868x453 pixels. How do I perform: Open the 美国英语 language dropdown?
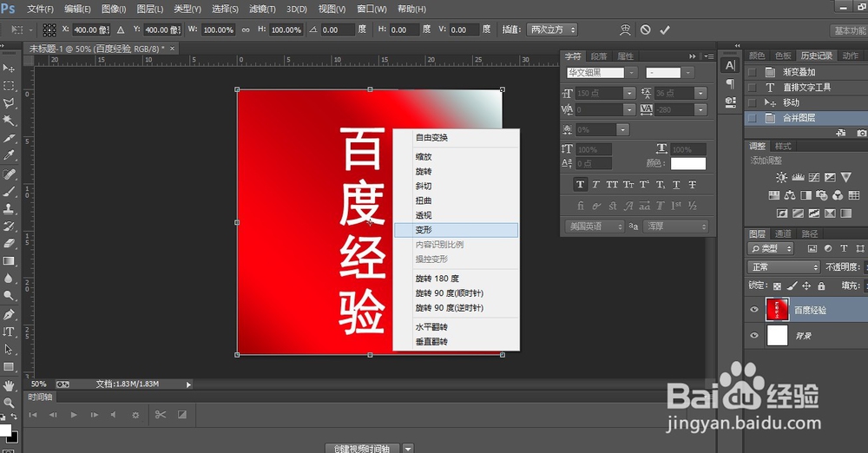click(595, 226)
